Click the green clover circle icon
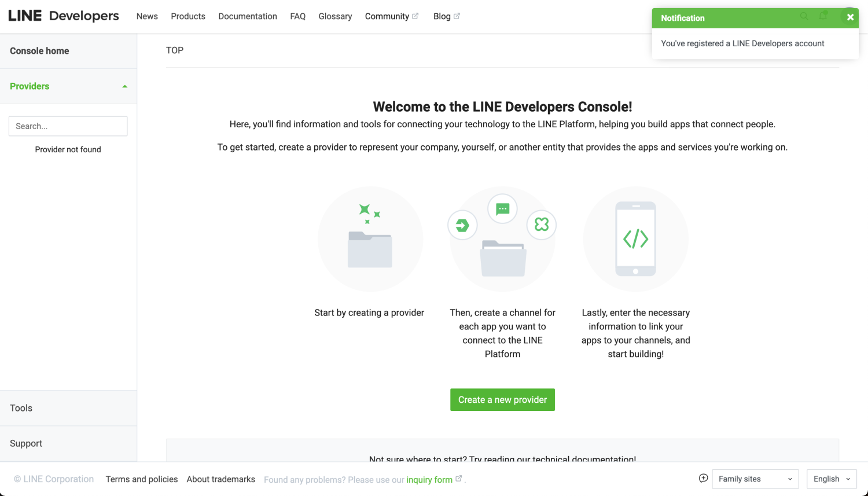Image resolution: width=868 pixels, height=496 pixels. coord(542,225)
